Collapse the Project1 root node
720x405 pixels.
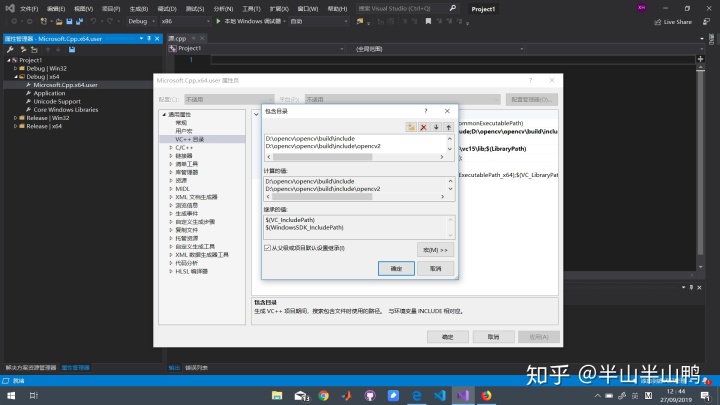pyautogui.click(x=9, y=60)
